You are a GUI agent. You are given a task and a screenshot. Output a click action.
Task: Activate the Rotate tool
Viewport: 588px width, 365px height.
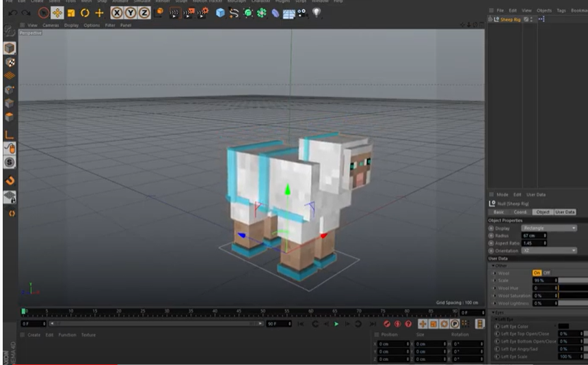(85, 13)
